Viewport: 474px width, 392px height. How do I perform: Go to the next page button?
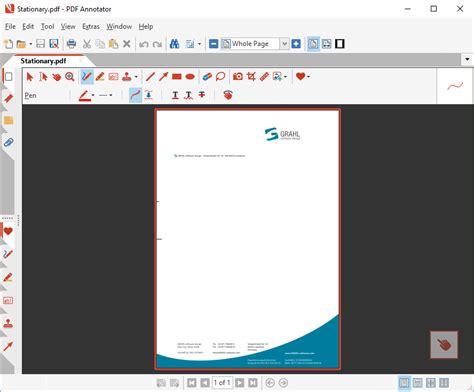tap(239, 383)
